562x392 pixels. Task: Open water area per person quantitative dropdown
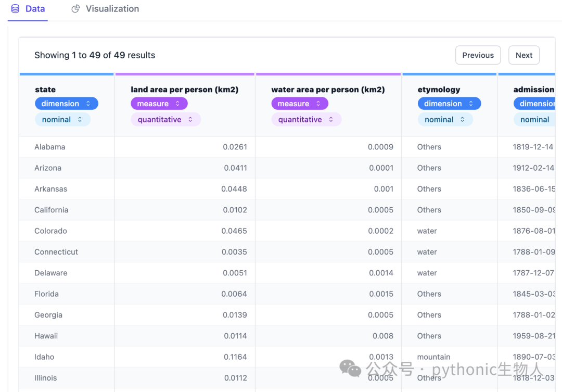pyautogui.click(x=306, y=119)
